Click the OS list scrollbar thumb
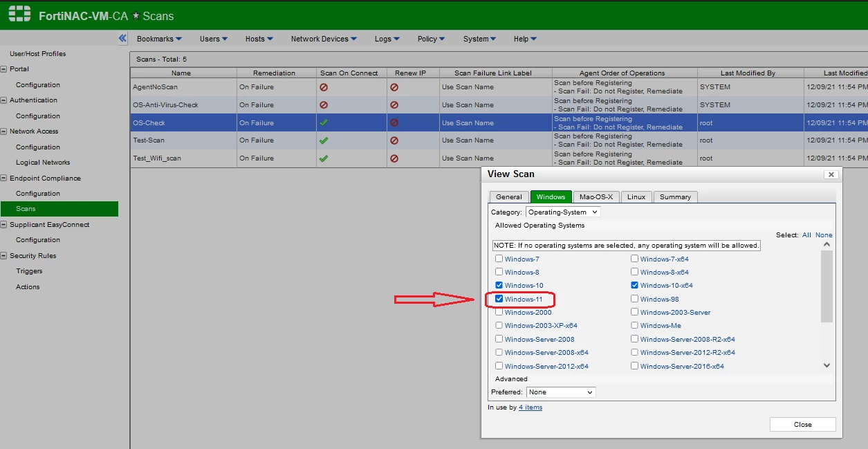 point(827,286)
